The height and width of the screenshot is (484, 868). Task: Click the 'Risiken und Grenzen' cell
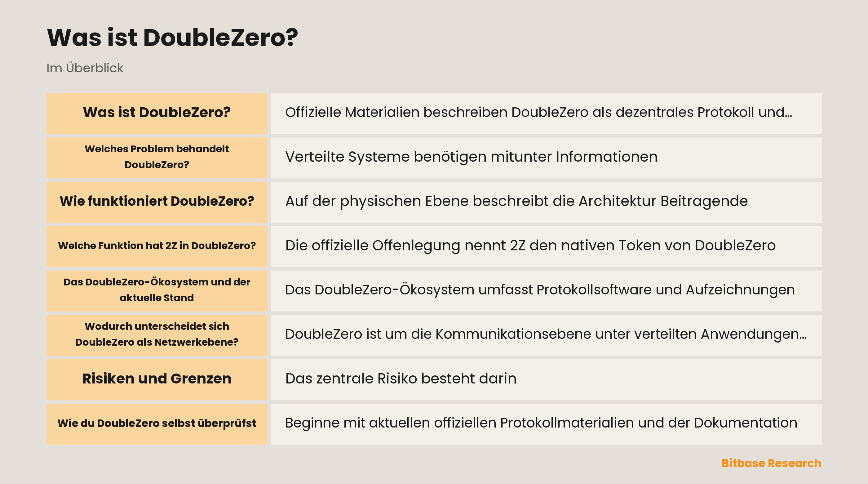pyautogui.click(x=157, y=379)
